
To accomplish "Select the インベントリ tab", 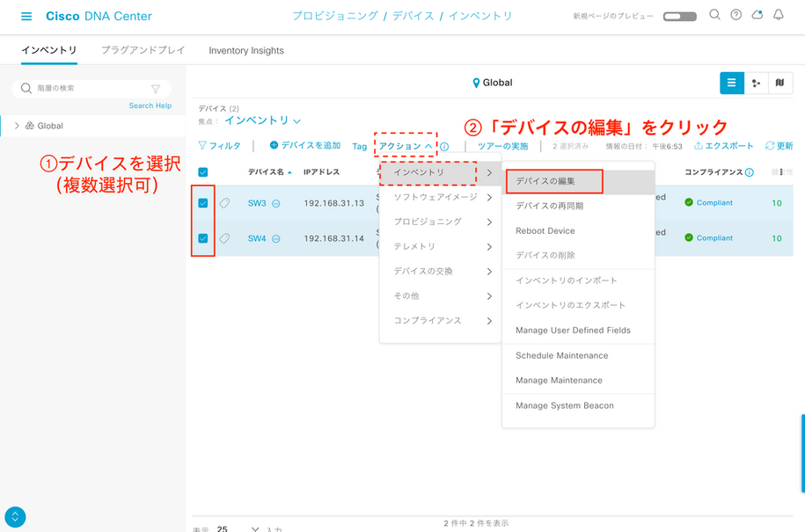I will (48, 50).
